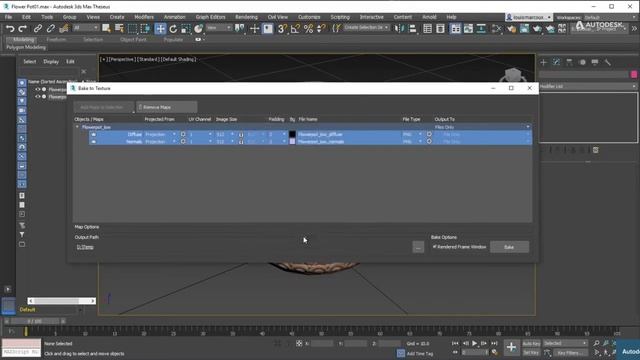Image resolution: width=640 pixels, height=360 pixels.
Task: Click the Undo arrow icon
Action: click(x=10, y=29)
